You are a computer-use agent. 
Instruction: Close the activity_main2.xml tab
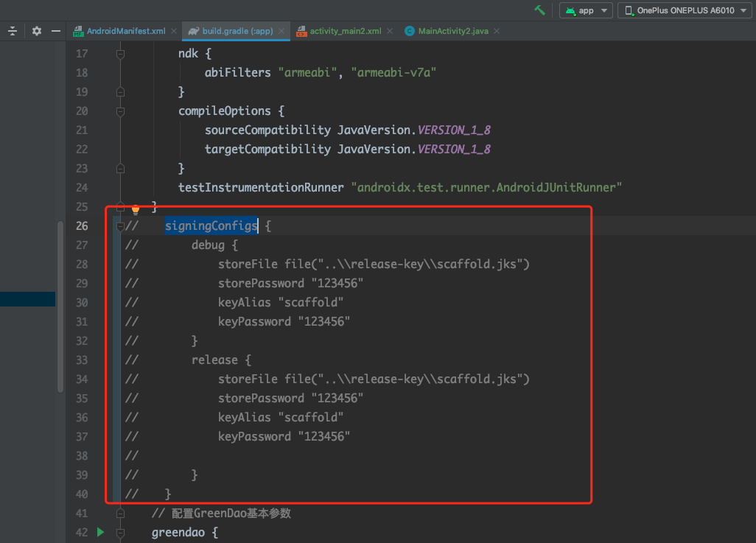(x=390, y=31)
